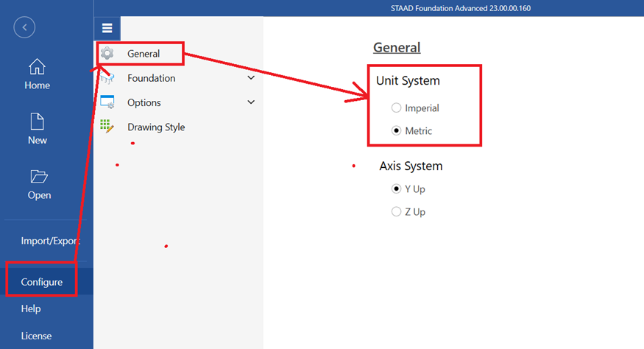Expand the Options section chevron
This screenshot has height=349, width=644.
coord(251,102)
